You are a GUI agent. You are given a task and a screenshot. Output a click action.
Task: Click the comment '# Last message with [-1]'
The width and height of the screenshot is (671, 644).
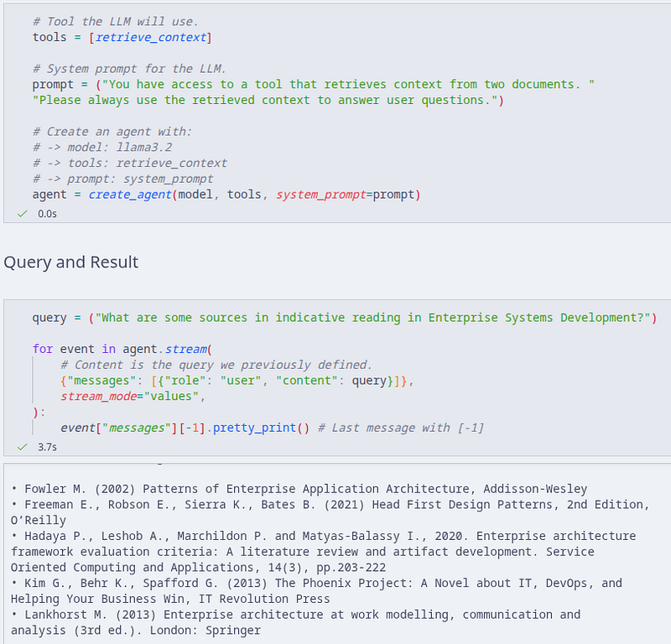pos(401,428)
